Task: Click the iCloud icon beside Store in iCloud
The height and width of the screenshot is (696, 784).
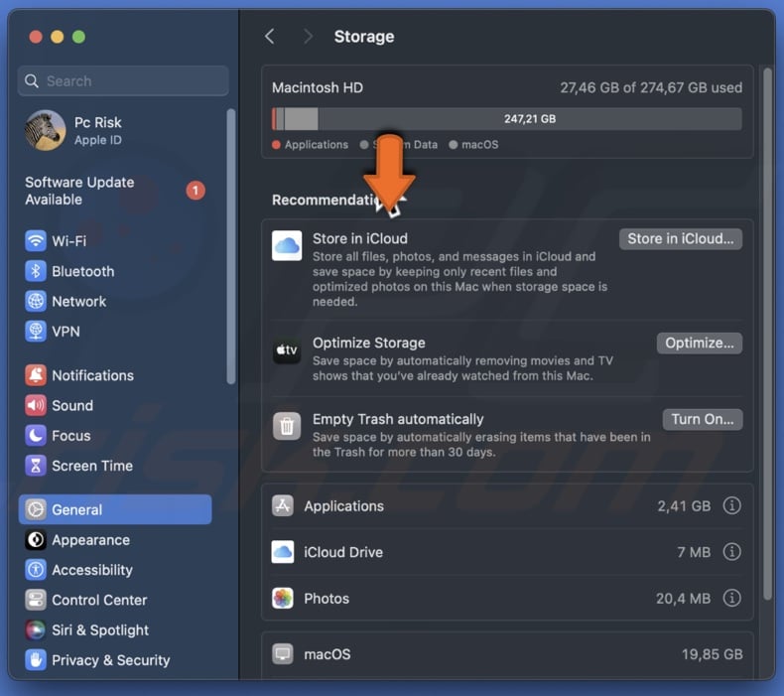Action: point(287,245)
